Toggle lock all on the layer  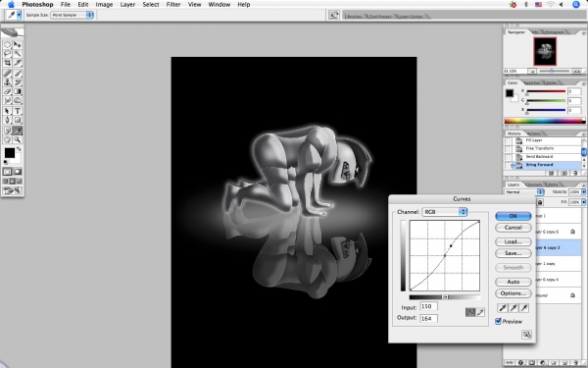(540, 202)
